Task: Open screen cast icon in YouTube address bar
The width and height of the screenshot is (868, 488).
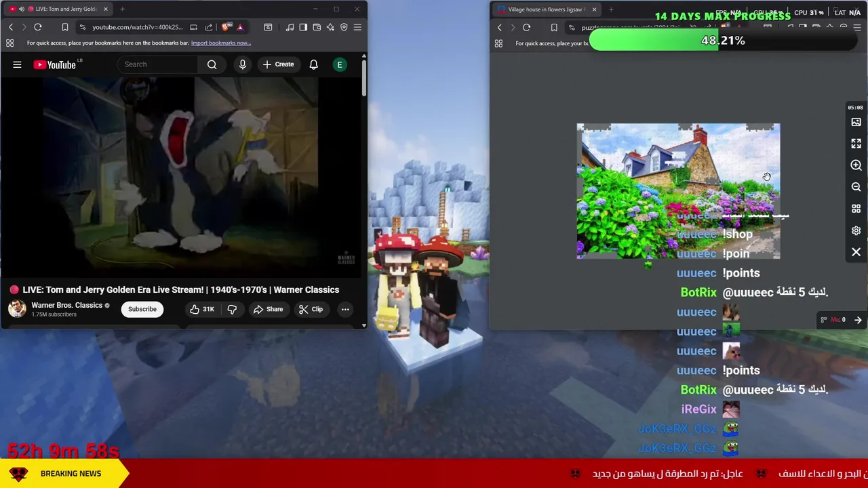Action: point(193,27)
